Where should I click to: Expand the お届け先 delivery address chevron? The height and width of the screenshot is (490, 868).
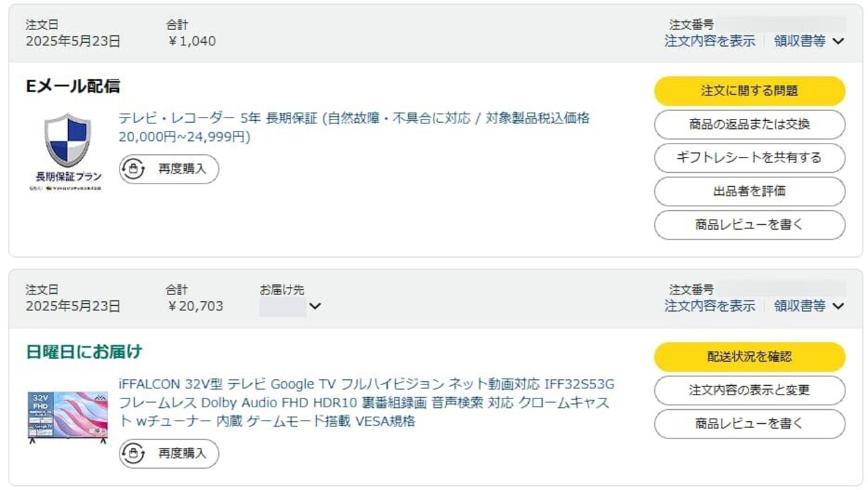[315, 306]
